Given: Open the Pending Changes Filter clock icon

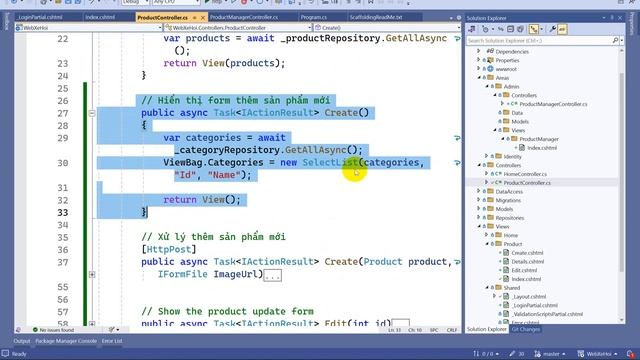Looking at the screenshot, I should (x=485, y=29).
